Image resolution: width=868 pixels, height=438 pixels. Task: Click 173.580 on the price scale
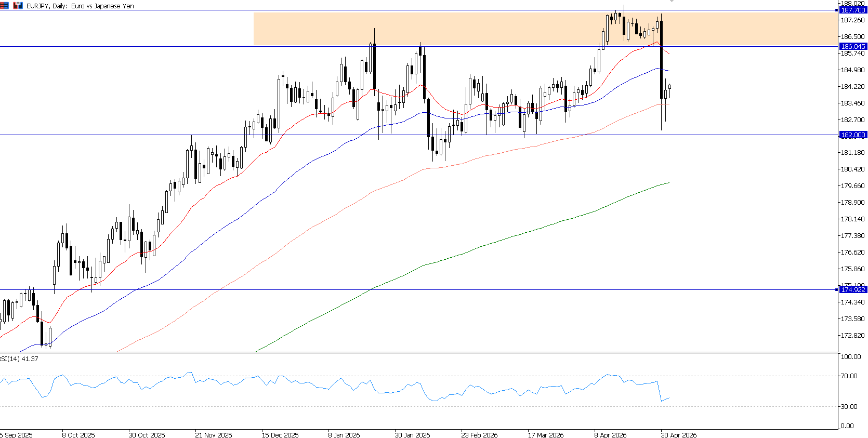click(853, 319)
